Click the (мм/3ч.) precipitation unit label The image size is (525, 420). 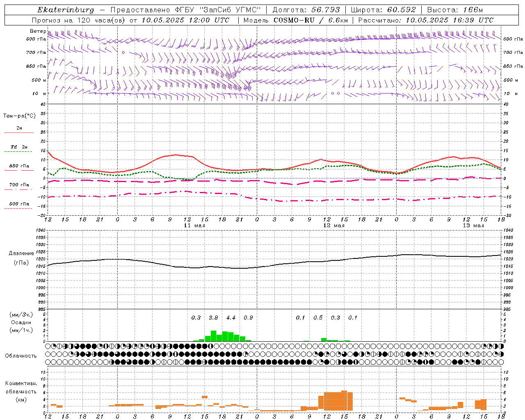[21, 315]
